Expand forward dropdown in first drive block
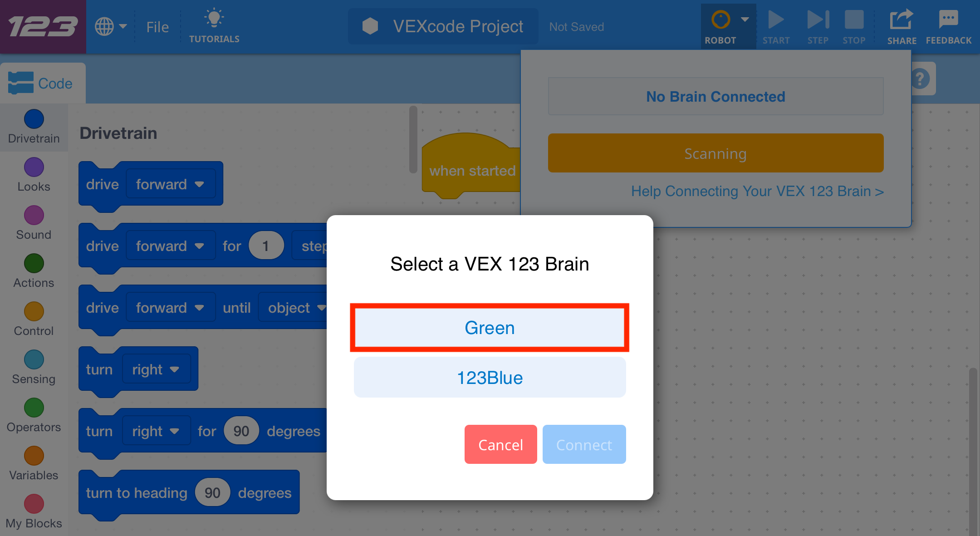This screenshot has width=980, height=536. (x=170, y=184)
